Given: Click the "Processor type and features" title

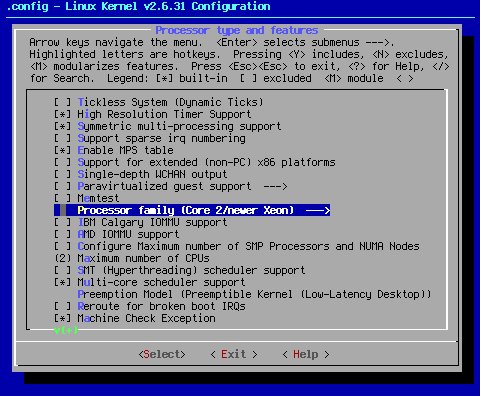Looking at the screenshot, I should click(x=237, y=30).
